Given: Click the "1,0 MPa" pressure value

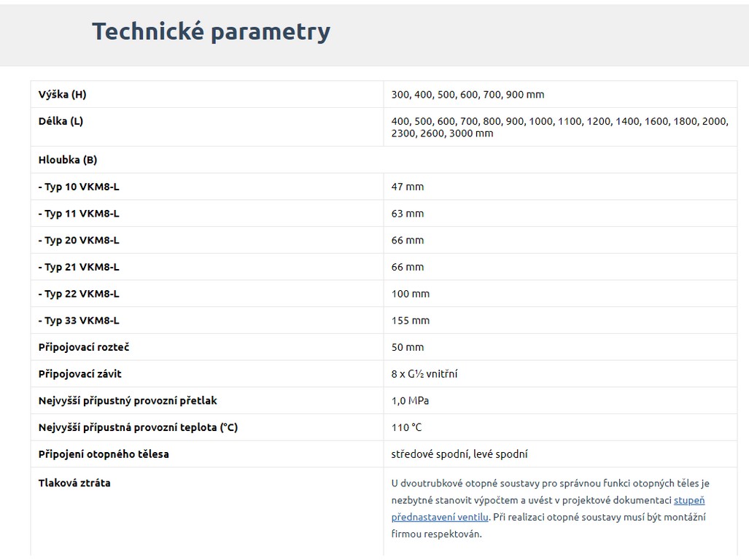Looking at the screenshot, I should (x=410, y=400).
